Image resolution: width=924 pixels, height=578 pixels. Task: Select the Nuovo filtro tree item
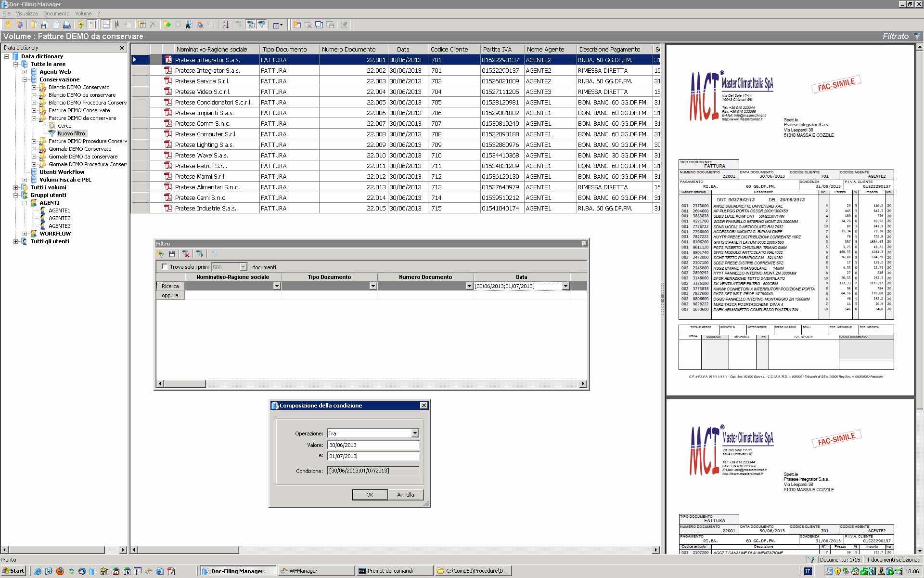click(71, 133)
